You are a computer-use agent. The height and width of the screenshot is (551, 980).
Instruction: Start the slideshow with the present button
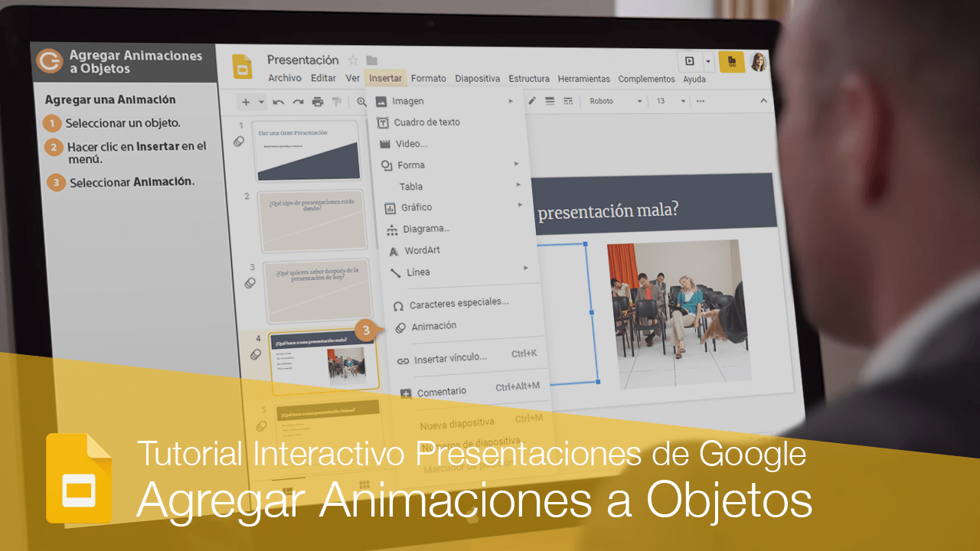690,61
